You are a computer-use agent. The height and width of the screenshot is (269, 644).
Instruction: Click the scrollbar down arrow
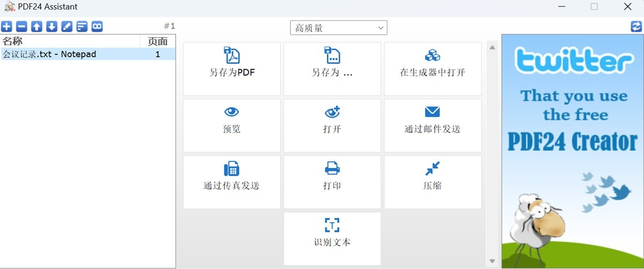[x=492, y=261]
